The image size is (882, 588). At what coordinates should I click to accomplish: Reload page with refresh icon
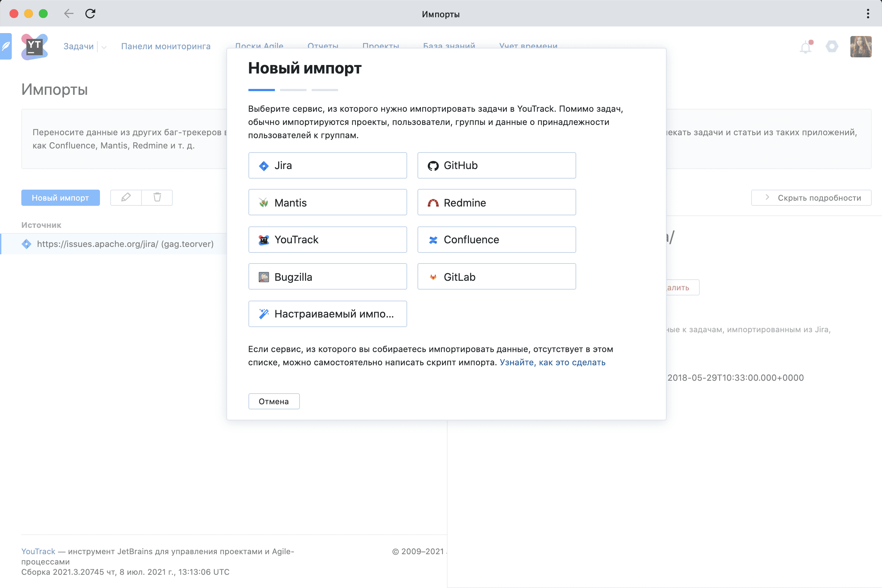pyautogui.click(x=90, y=14)
